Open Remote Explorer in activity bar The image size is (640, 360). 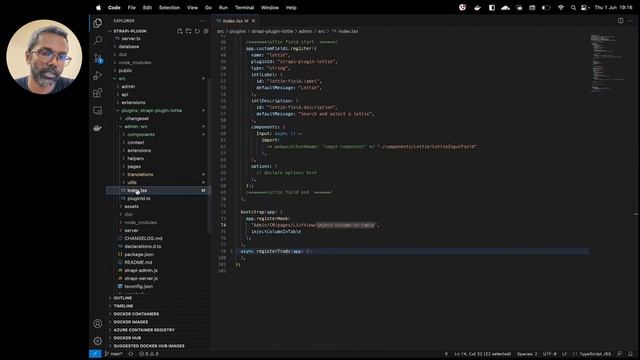coord(98,111)
